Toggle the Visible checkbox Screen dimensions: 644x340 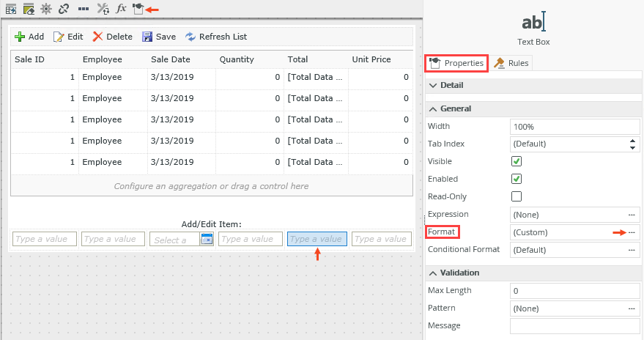[517, 161]
